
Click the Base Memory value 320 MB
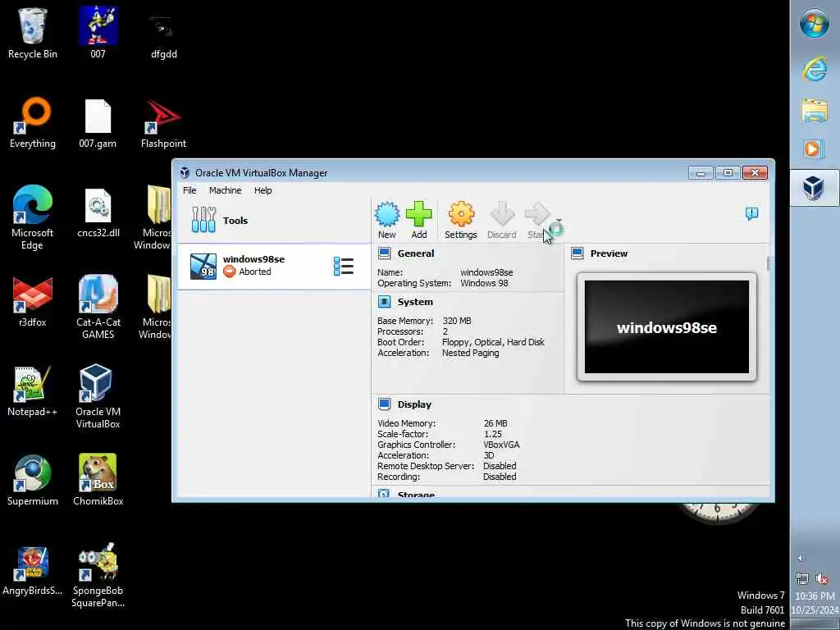coord(457,321)
